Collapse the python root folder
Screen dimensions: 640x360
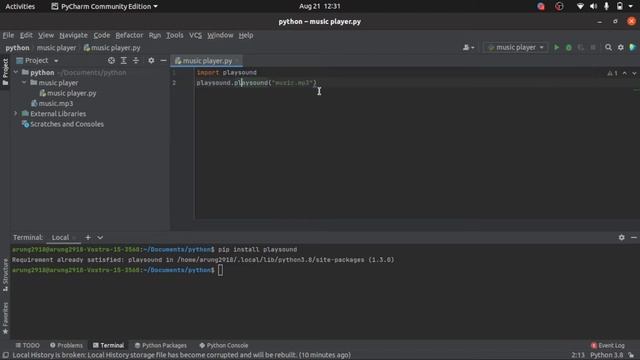point(16,73)
